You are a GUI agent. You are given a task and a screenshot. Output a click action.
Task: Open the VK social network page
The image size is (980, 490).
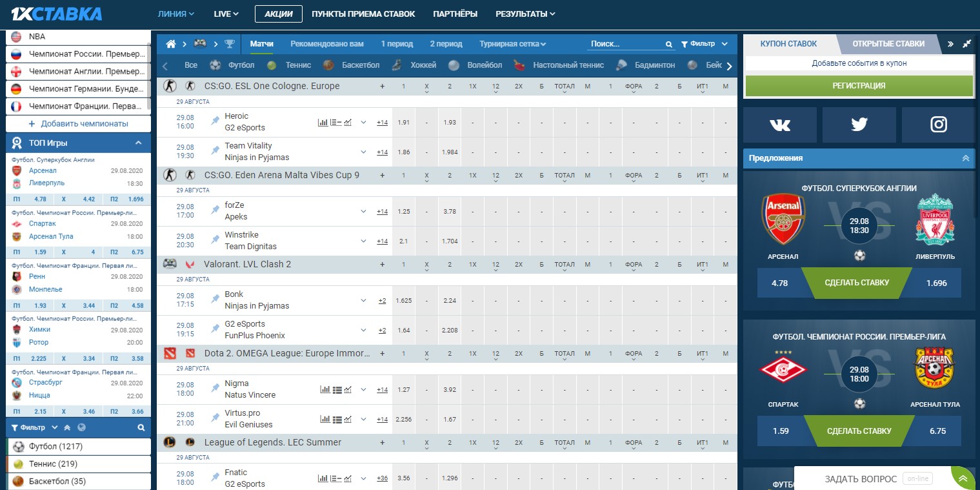[x=780, y=125]
